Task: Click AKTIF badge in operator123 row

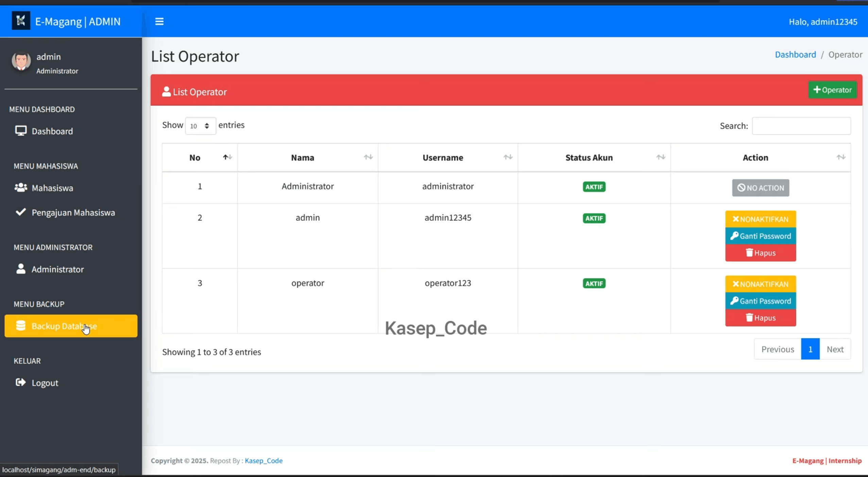Action: 594,283
